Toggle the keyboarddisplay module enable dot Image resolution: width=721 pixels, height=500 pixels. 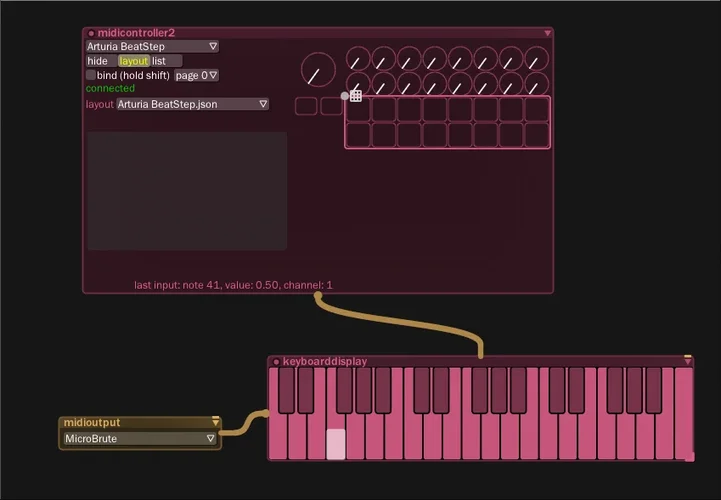tap(276, 362)
